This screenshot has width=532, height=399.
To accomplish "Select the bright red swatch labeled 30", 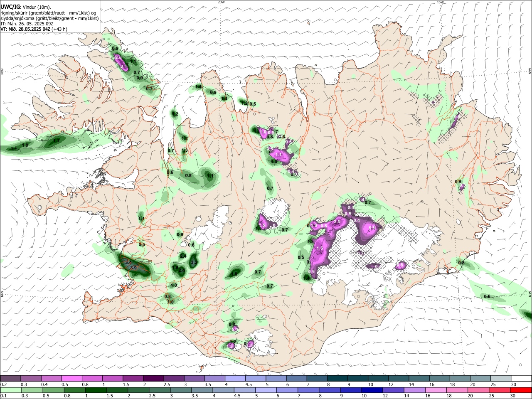I will (521, 390).
